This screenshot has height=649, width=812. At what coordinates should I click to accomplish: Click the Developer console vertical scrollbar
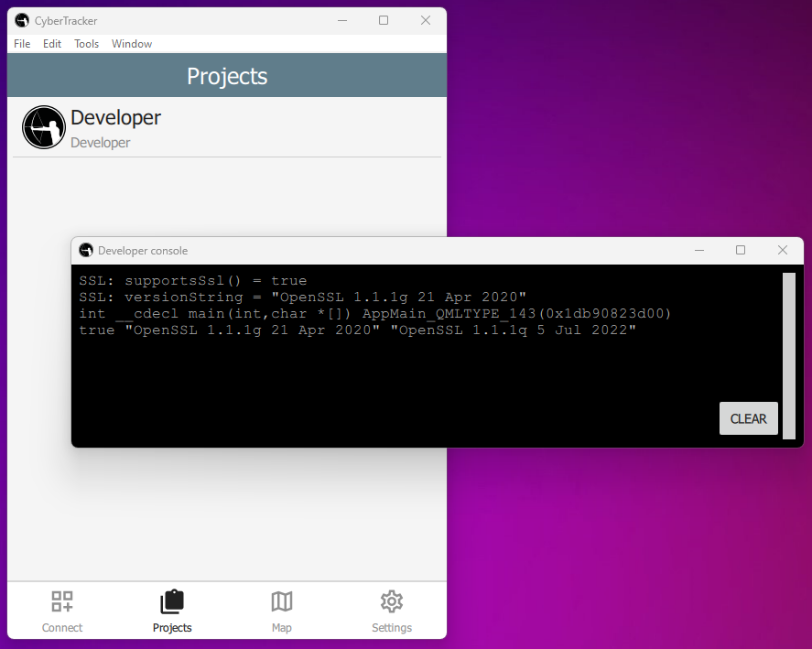788,355
